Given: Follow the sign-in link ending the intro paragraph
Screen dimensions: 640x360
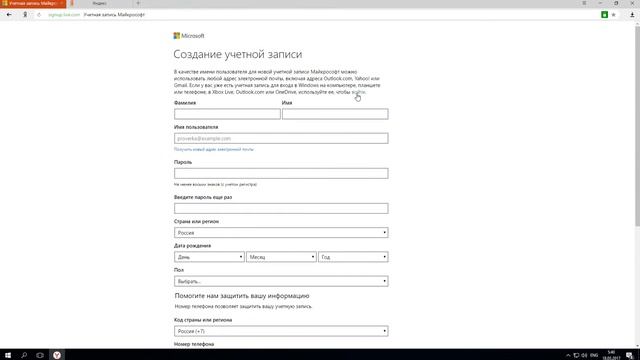Looking at the screenshot, I should tap(358, 92).
